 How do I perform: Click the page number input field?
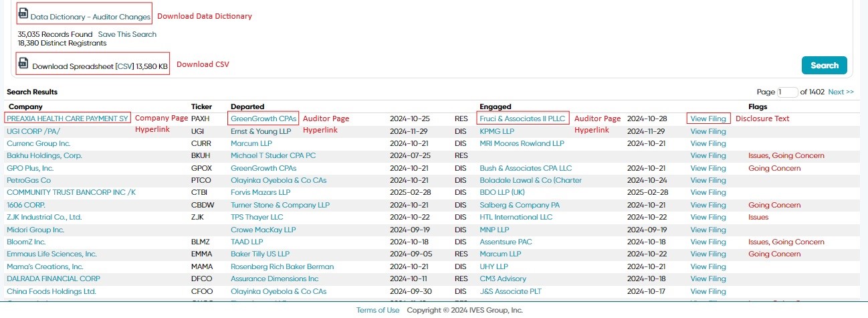pos(788,92)
